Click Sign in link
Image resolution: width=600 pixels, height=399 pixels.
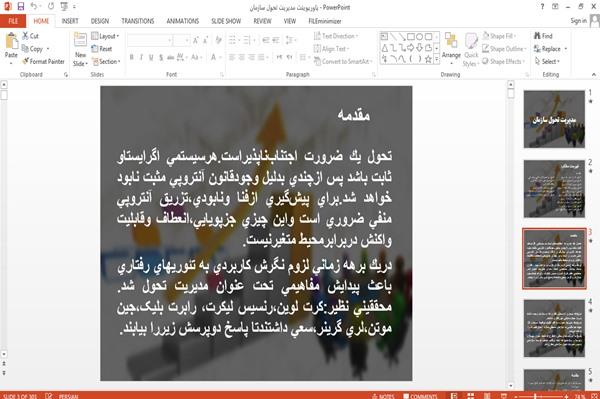578,21
